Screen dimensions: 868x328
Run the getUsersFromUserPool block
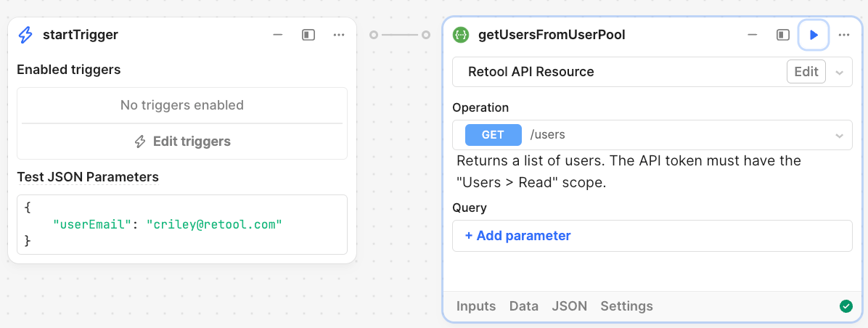pos(813,35)
